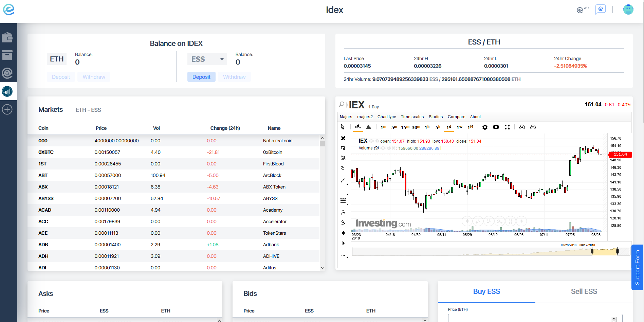Click the cloud upload icon
Viewport: 644px width, 322px height.
click(x=533, y=127)
